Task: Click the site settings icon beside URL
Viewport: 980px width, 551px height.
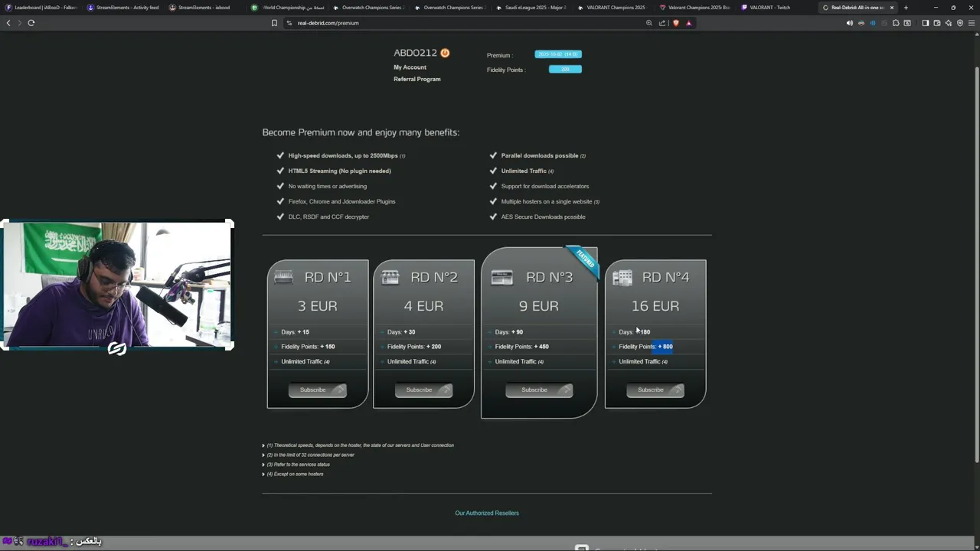Action: click(x=289, y=23)
